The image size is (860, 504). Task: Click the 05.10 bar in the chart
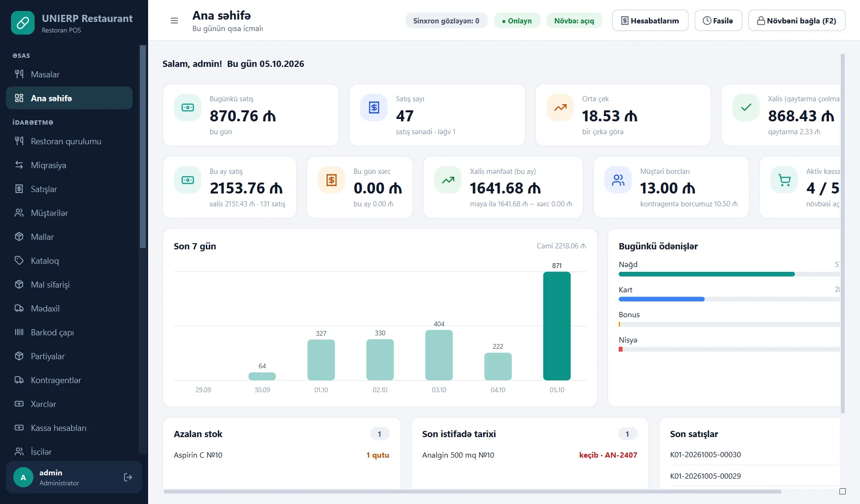[557, 326]
